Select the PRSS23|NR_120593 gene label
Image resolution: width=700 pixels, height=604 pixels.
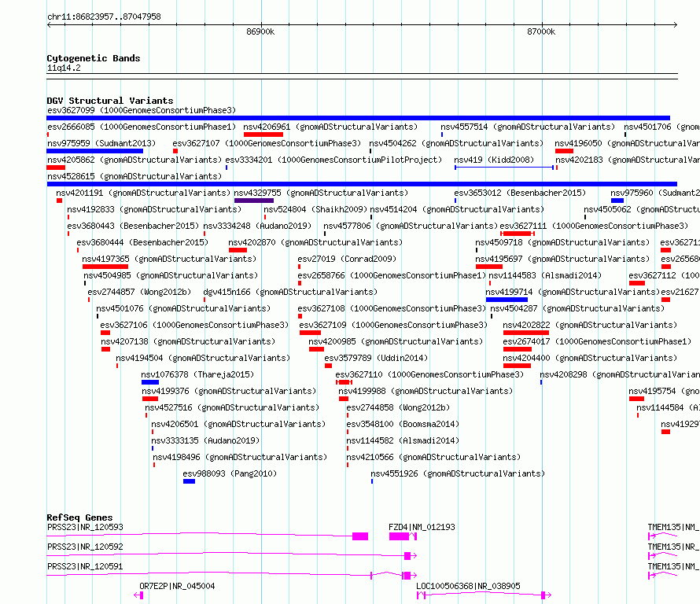(85, 527)
